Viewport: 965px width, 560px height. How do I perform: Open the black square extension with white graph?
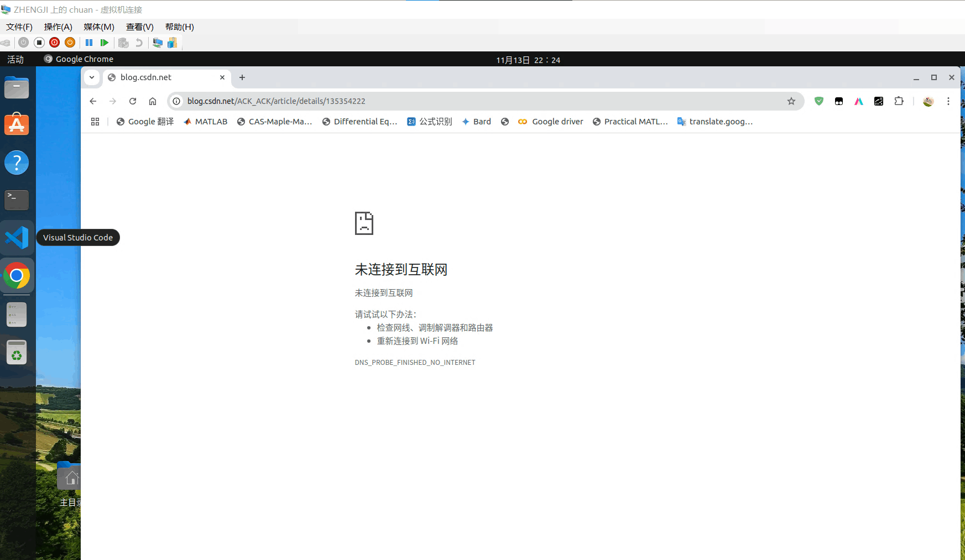tap(879, 101)
